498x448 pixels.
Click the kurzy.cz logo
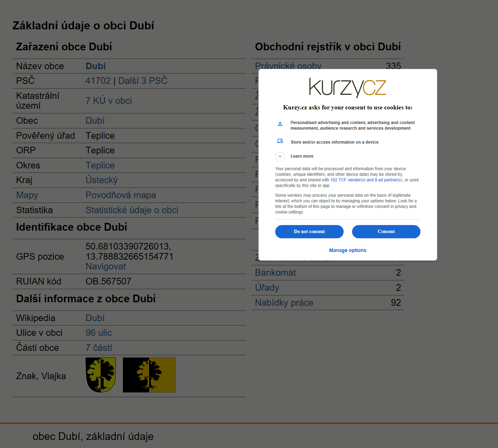(x=347, y=87)
